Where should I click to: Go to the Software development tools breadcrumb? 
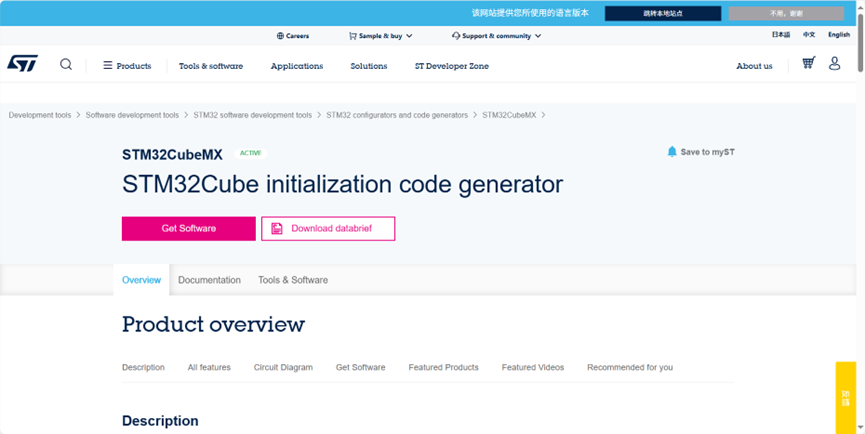pyautogui.click(x=132, y=115)
